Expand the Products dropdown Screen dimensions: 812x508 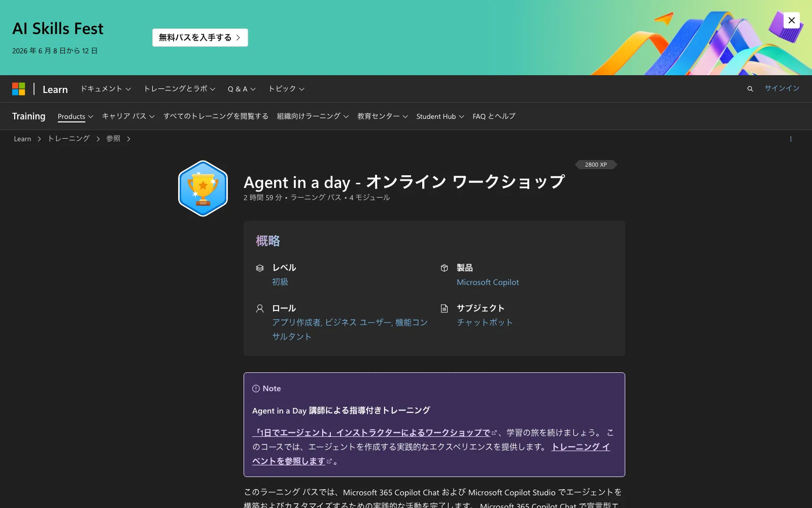(x=76, y=116)
